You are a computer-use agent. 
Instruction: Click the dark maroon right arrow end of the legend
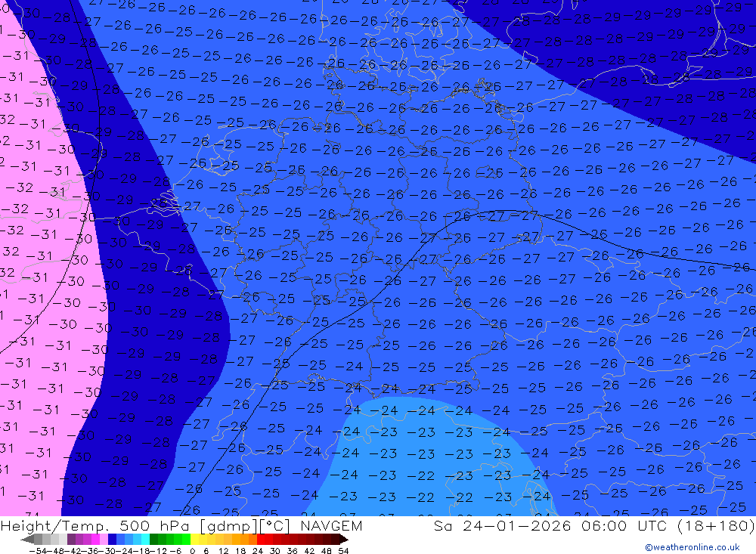click(x=342, y=539)
